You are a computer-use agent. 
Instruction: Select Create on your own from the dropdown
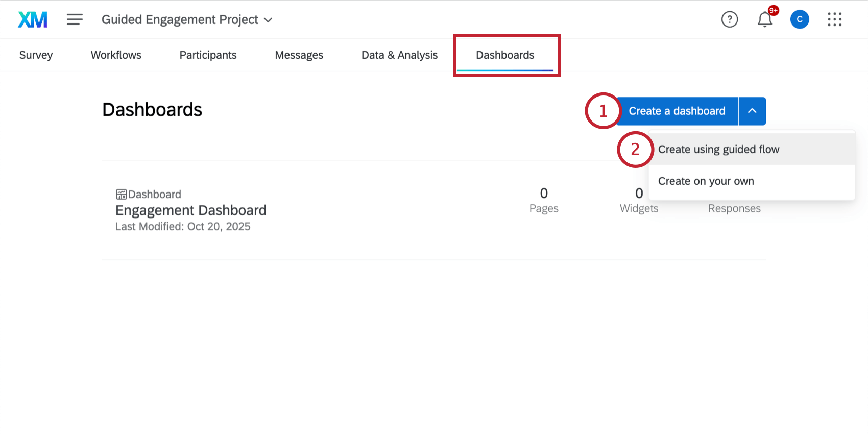click(706, 181)
